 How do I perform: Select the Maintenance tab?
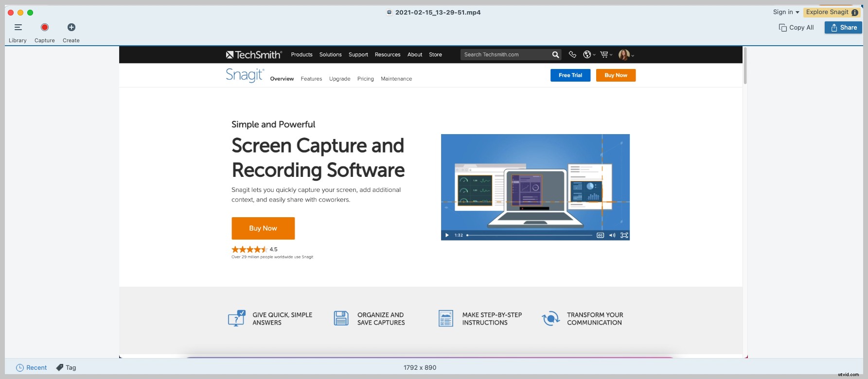pos(396,79)
